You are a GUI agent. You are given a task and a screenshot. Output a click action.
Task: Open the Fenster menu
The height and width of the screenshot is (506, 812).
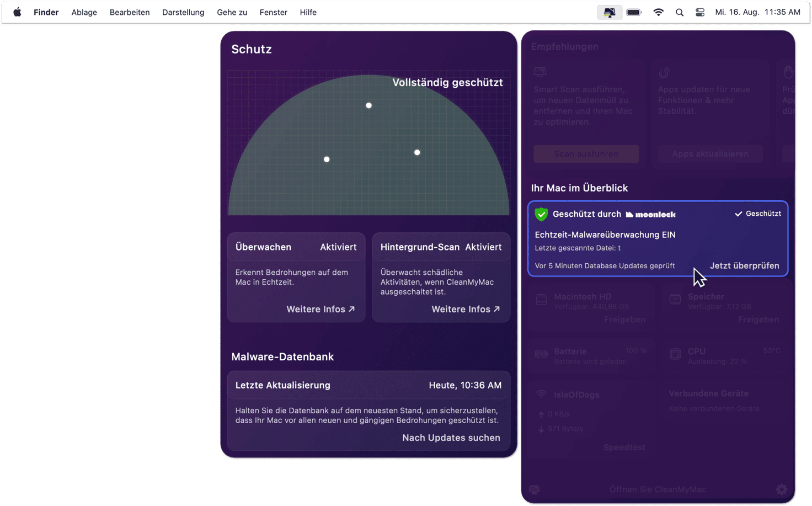click(273, 12)
